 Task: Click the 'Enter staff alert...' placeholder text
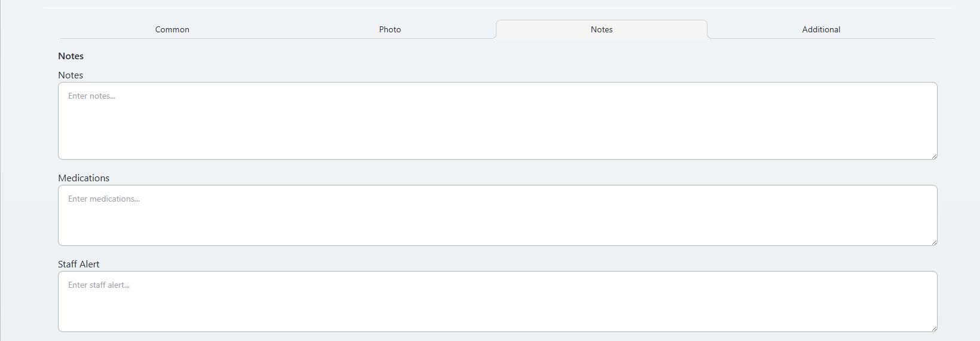point(99,285)
